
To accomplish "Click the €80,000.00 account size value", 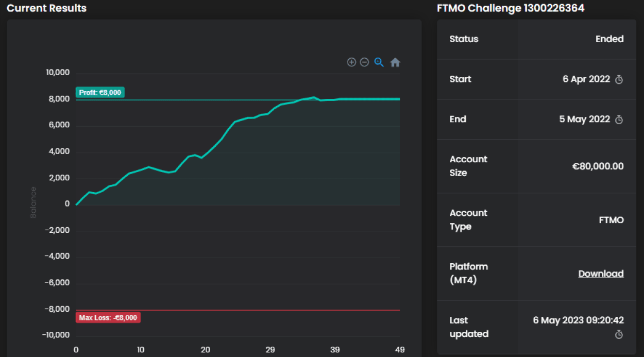I will point(598,166).
